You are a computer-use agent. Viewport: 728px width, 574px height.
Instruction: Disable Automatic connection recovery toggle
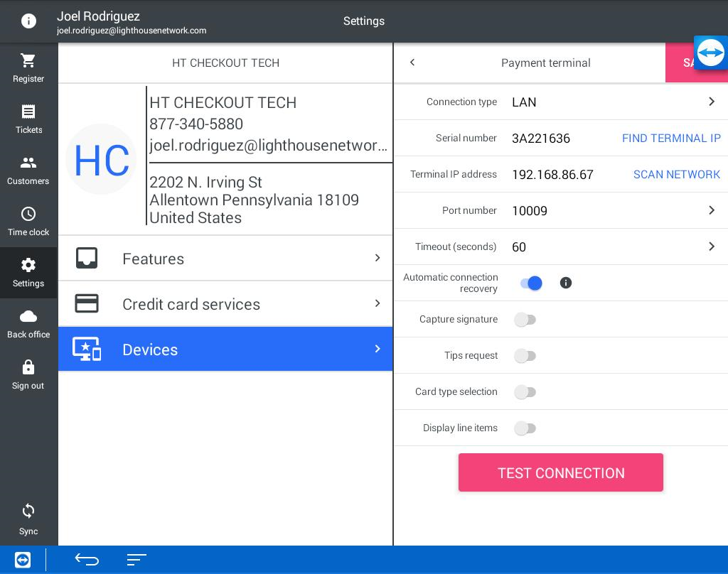coord(530,283)
